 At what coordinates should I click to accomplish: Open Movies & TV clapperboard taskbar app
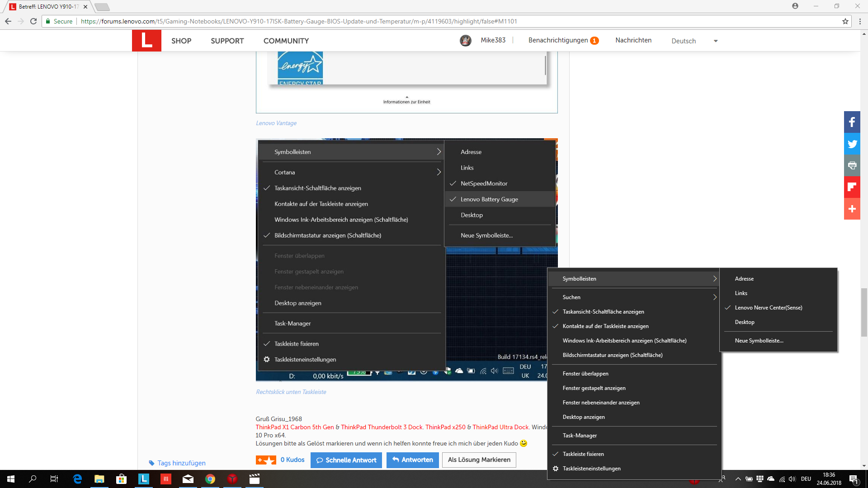tap(255, 479)
